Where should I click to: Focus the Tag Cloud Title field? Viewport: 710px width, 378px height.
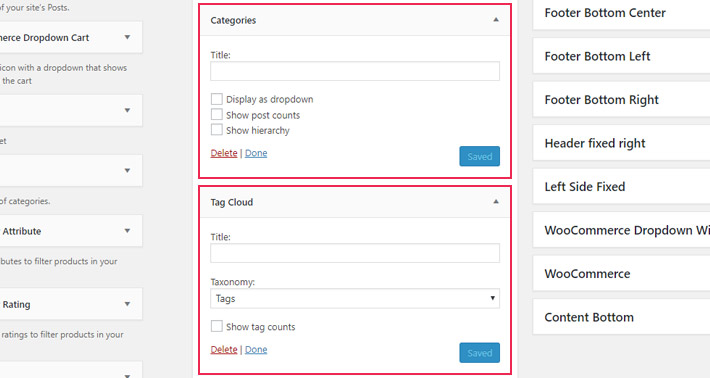click(355, 253)
